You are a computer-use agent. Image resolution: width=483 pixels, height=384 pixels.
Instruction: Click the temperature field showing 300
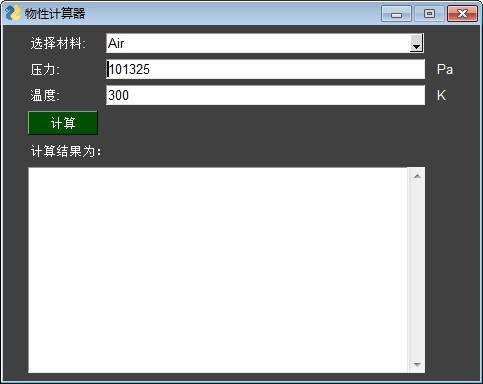pyautogui.click(x=265, y=95)
